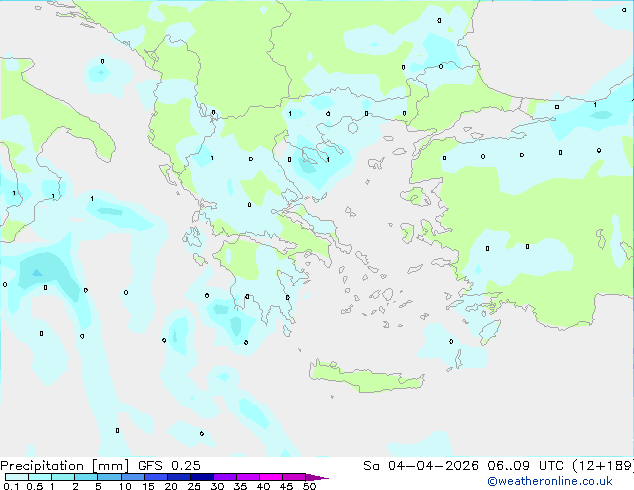Viewport: 634px width, 490px height.
Task: Click the "35" legend scale label
Action: (240, 486)
